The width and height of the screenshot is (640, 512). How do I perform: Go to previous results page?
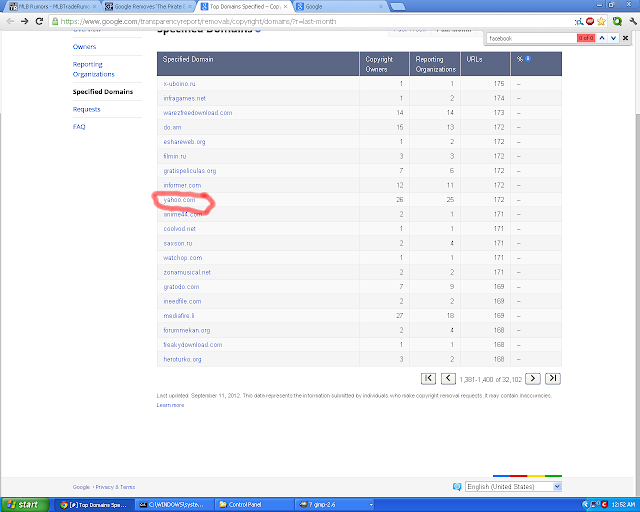448,378
